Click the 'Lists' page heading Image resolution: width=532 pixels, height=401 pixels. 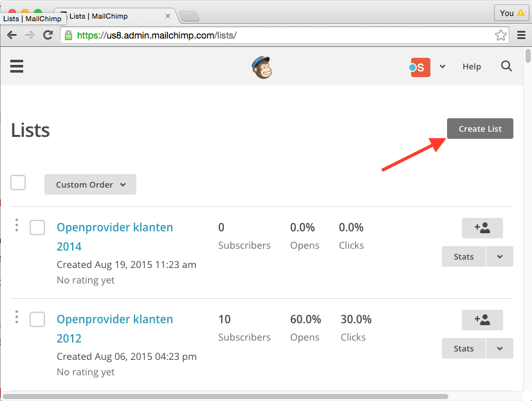pyautogui.click(x=30, y=130)
